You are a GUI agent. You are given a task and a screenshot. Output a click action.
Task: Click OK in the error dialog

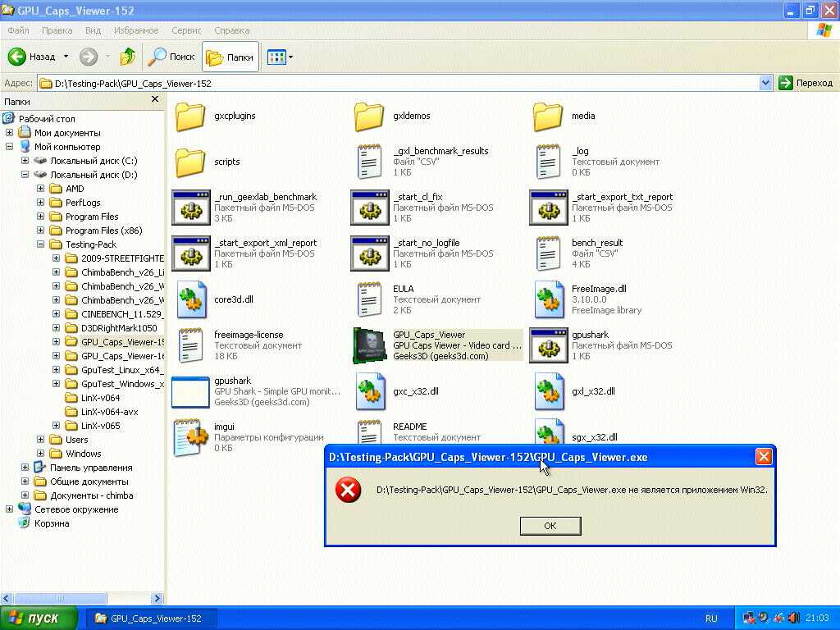550,526
